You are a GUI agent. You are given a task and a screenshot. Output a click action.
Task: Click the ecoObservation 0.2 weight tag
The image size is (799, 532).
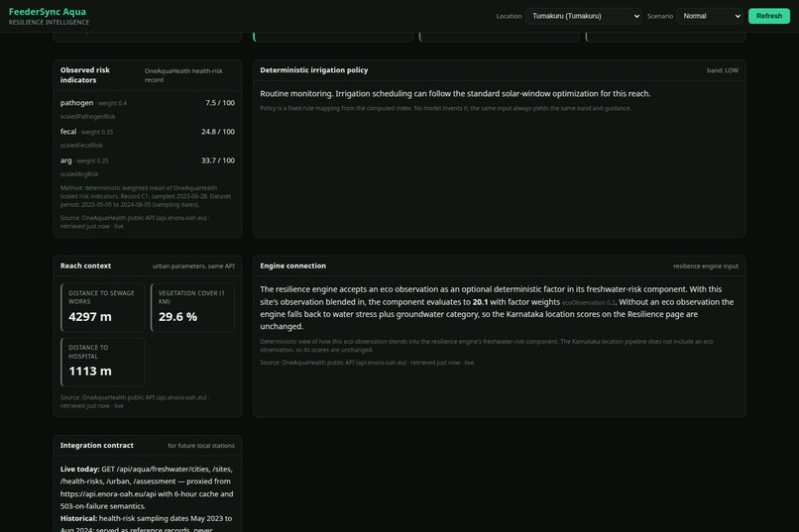[x=588, y=303]
